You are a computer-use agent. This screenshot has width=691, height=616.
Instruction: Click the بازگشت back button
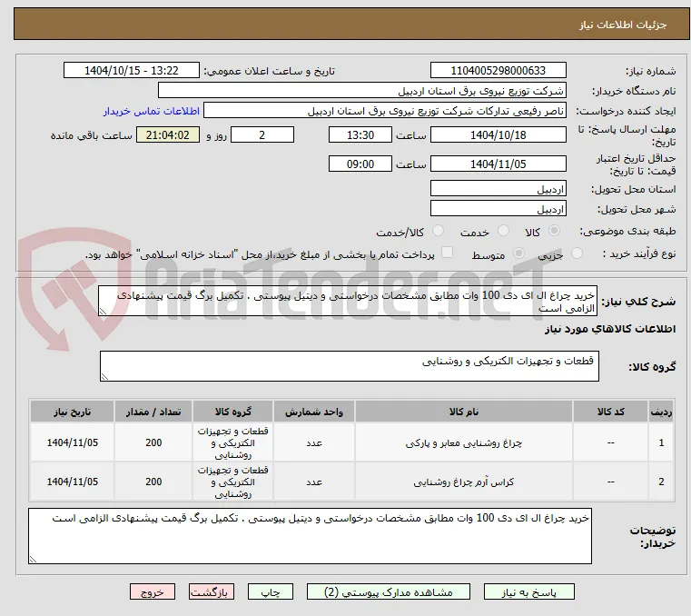[x=211, y=591]
